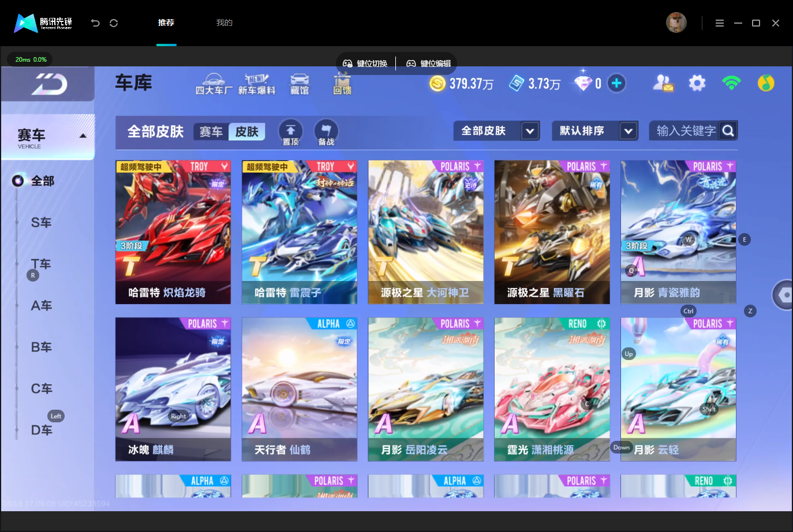Check the Wi-Fi signal icon
793x532 pixels.
point(731,84)
